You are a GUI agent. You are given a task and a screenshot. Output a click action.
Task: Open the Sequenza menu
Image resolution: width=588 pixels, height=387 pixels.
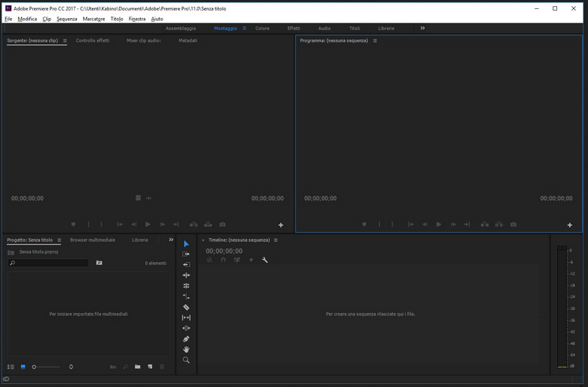point(67,19)
